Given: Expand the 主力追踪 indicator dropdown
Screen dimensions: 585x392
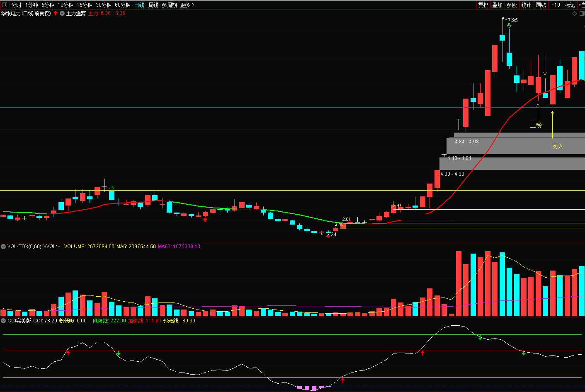Looking at the screenshot, I should click(x=62, y=13).
